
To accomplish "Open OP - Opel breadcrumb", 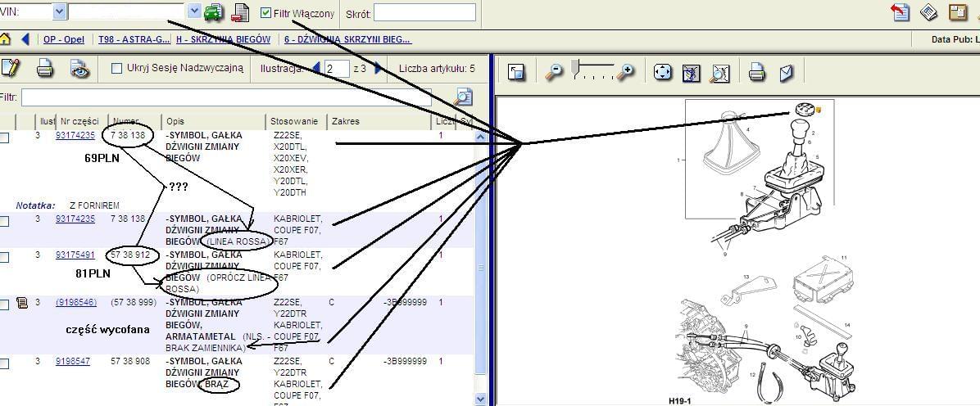I will tap(64, 39).
